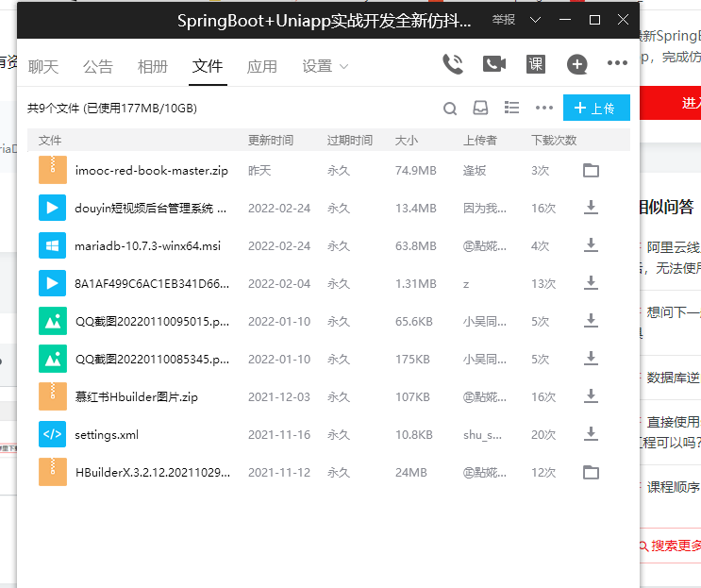Select file name settings.xml
Image resolution: width=701 pixels, height=588 pixels.
click(107, 434)
